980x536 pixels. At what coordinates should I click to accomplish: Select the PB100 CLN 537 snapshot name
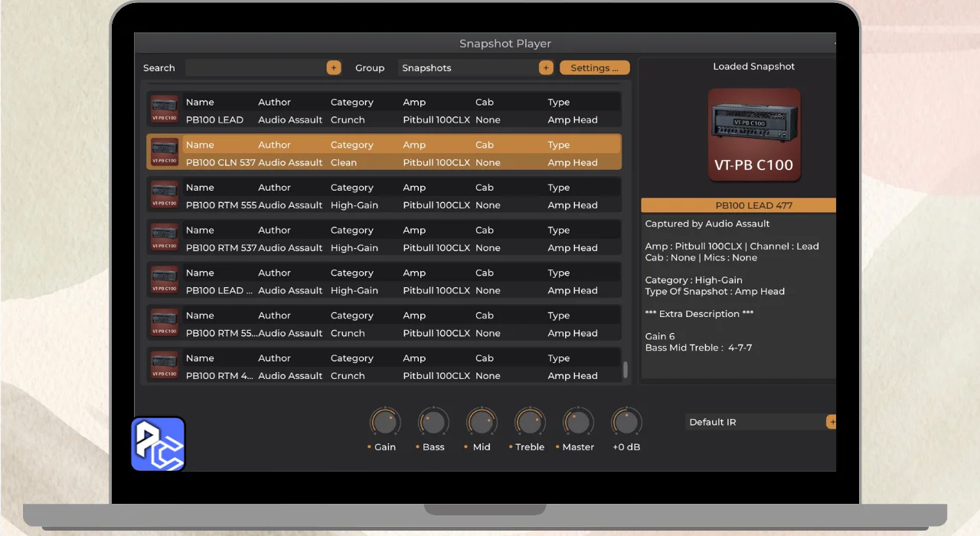pos(220,162)
